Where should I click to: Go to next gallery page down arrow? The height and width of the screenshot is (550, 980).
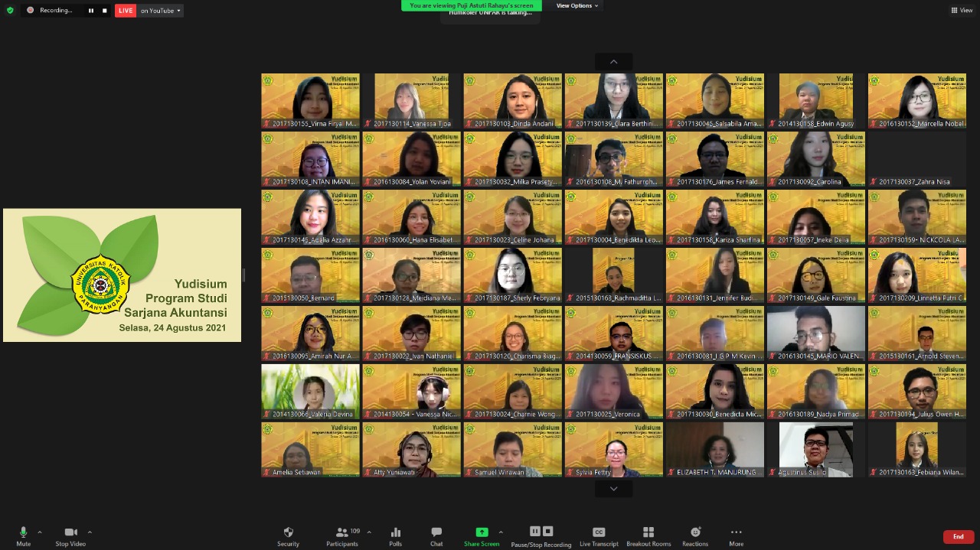[613, 489]
